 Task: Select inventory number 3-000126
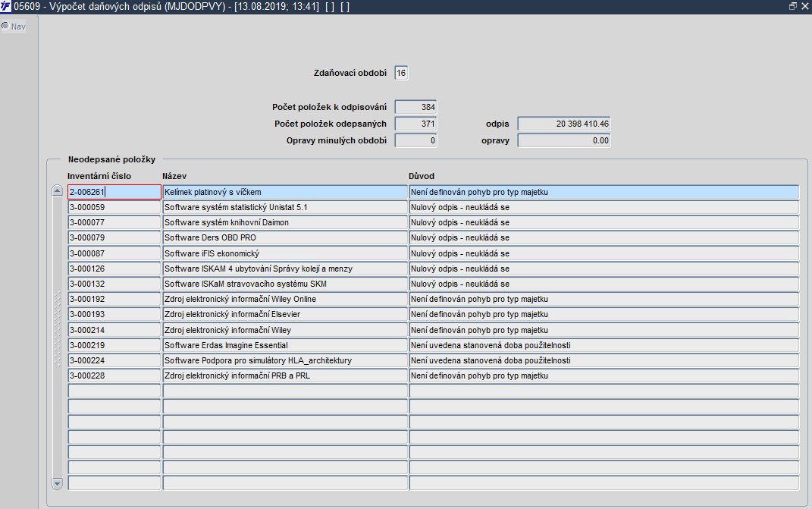tap(114, 269)
